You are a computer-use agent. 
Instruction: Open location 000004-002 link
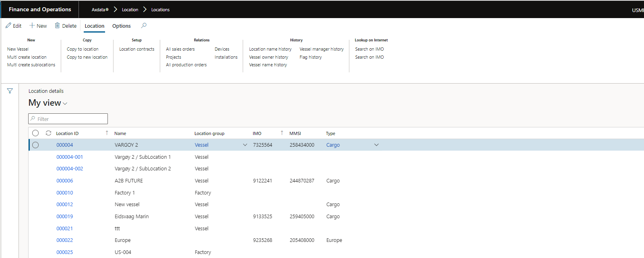pos(70,169)
